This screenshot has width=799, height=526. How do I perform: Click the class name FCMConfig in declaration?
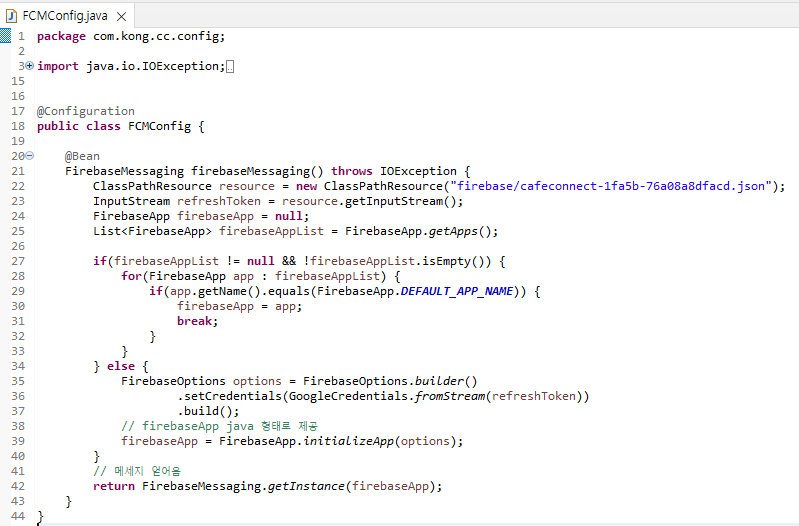tap(159, 126)
